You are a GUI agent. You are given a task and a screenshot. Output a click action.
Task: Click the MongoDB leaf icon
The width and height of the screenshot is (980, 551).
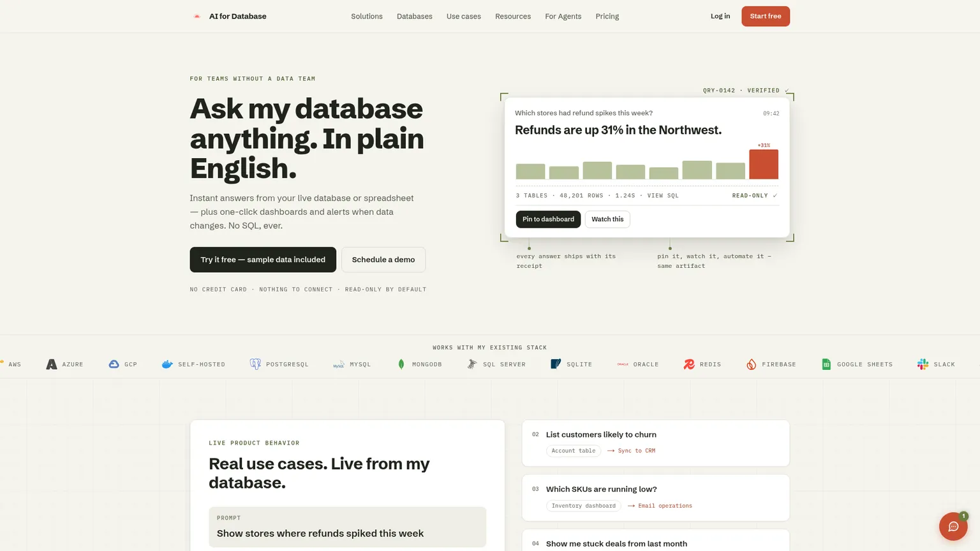click(x=401, y=364)
